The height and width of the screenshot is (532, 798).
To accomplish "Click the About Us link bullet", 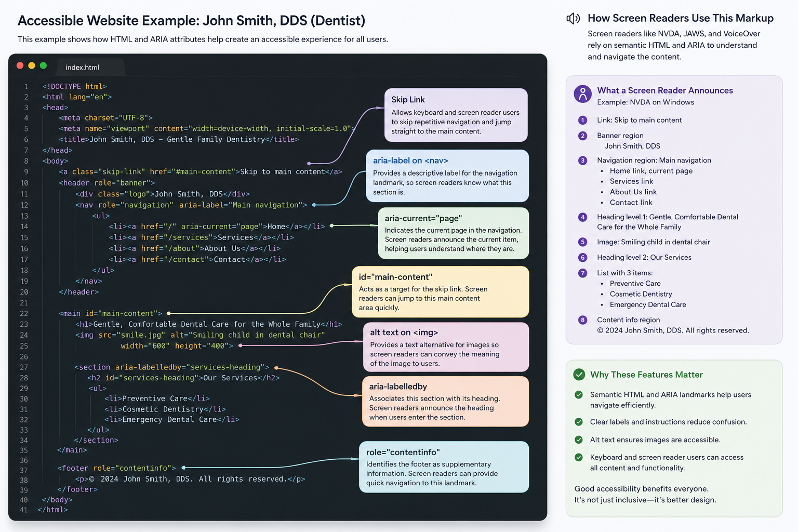I will point(633,192).
